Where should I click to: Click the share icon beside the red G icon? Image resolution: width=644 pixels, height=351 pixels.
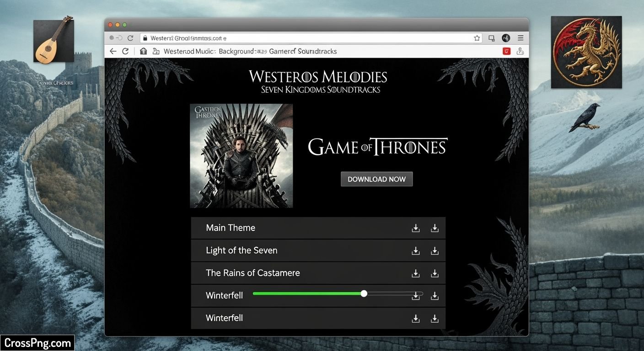tap(520, 51)
